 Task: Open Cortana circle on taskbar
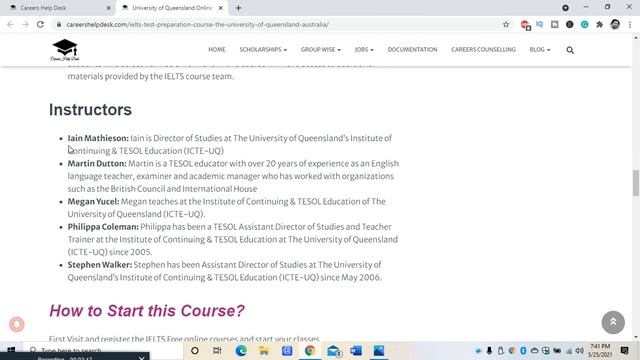[195, 351]
